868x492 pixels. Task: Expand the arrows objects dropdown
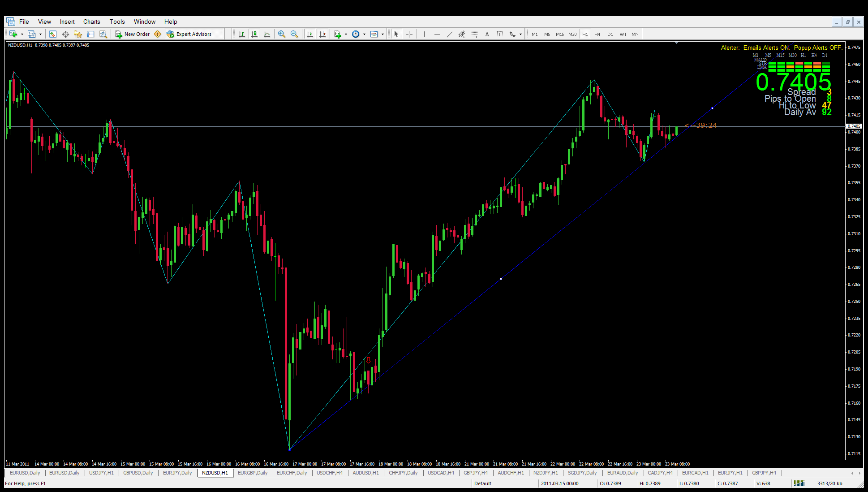520,34
